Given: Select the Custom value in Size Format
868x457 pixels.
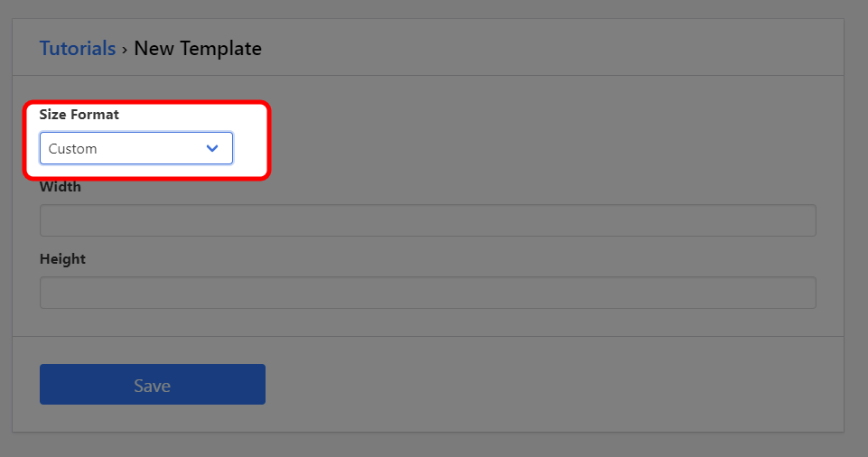Looking at the screenshot, I should pyautogui.click(x=73, y=149).
